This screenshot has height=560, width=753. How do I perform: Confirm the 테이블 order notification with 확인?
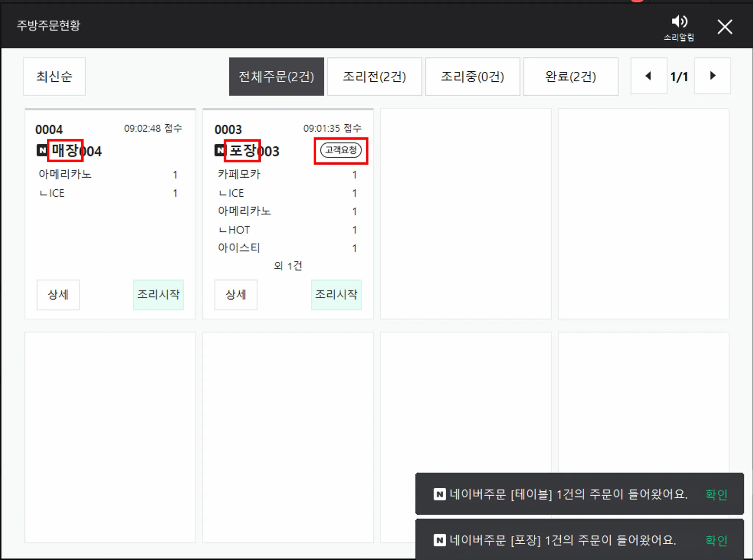pyautogui.click(x=716, y=494)
